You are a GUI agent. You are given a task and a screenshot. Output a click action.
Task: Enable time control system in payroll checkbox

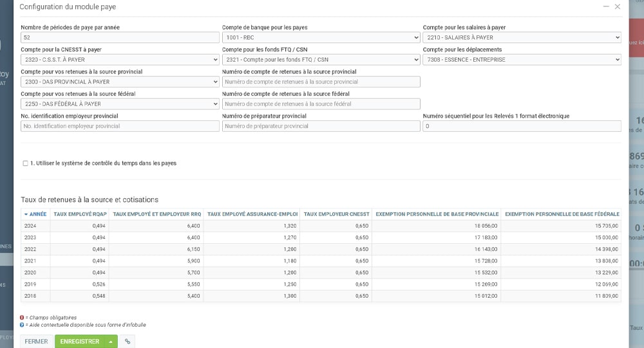tap(25, 163)
